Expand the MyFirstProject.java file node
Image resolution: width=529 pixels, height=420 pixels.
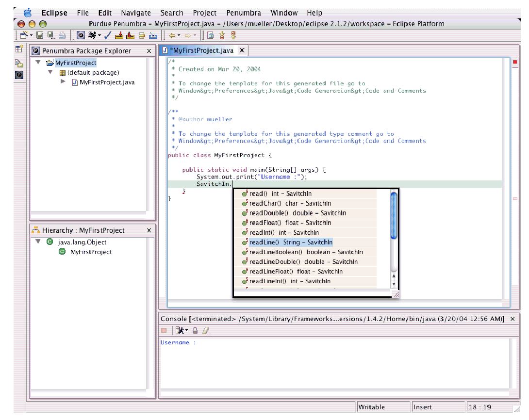(63, 82)
